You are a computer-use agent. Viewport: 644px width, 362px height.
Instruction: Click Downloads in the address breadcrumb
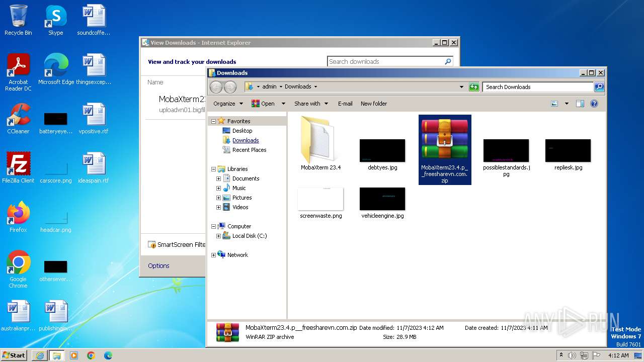[298, 86]
